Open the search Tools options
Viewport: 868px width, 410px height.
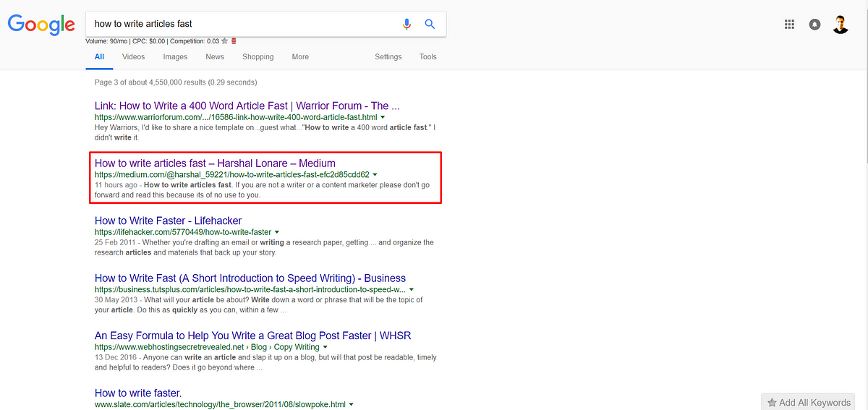tap(428, 57)
